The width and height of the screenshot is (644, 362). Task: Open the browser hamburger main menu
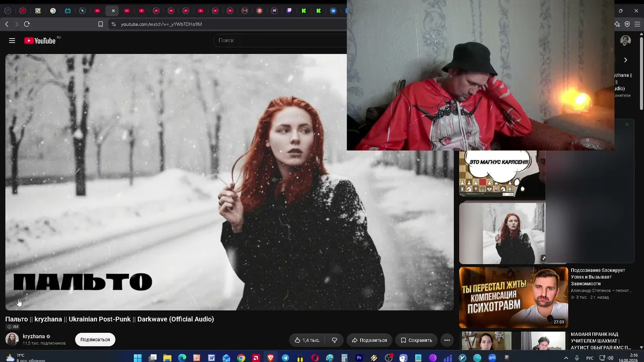[x=637, y=24]
